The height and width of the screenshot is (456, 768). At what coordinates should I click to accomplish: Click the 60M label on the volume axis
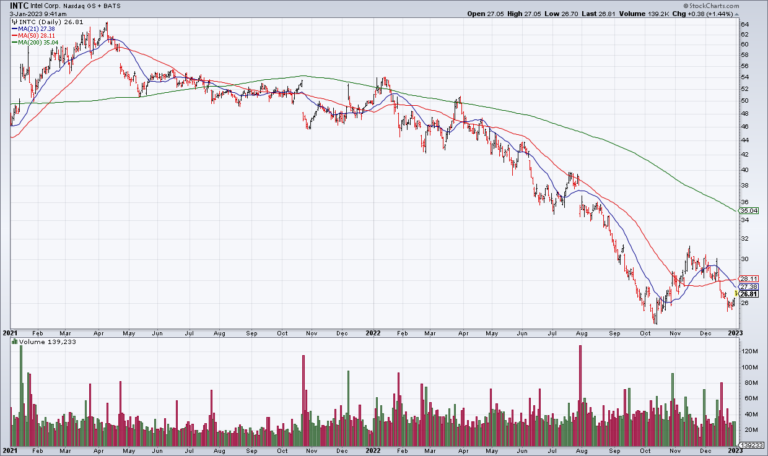click(x=749, y=399)
